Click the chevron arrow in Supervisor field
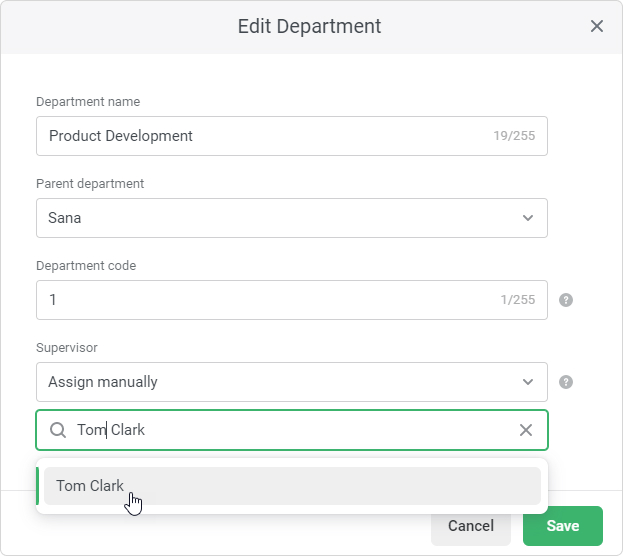The width and height of the screenshot is (623, 556). click(x=528, y=382)
